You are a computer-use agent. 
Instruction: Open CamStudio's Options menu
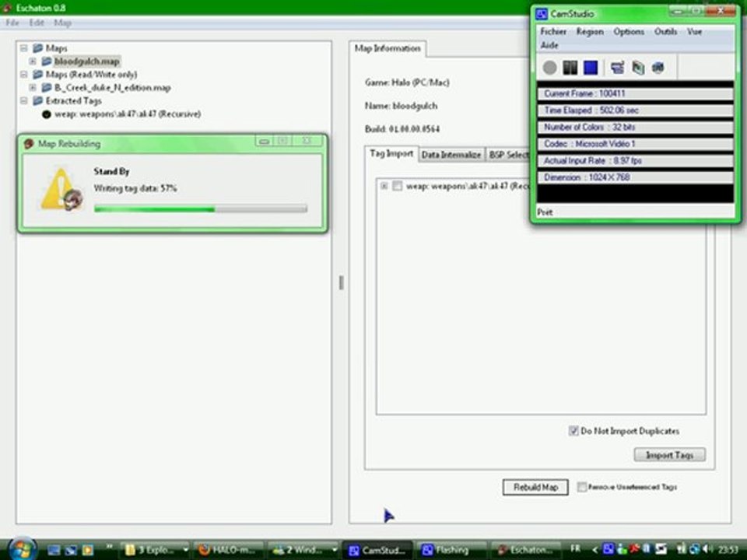(x=629, y=31)
